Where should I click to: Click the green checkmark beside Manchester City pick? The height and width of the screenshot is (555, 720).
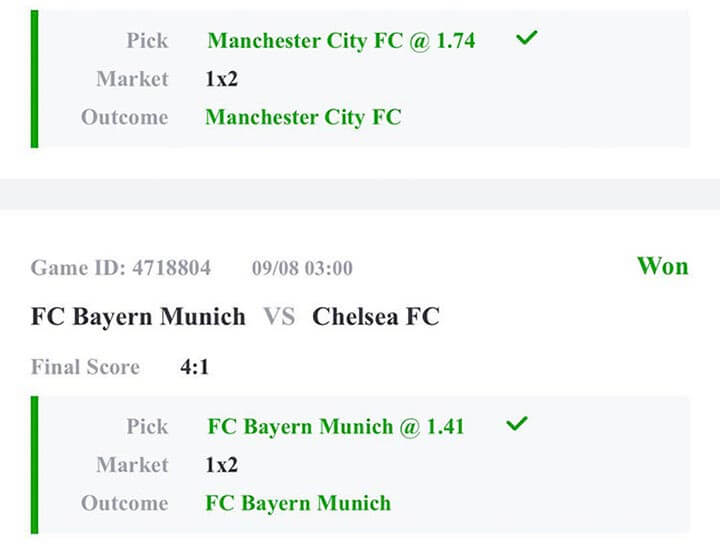coord(527,39)
